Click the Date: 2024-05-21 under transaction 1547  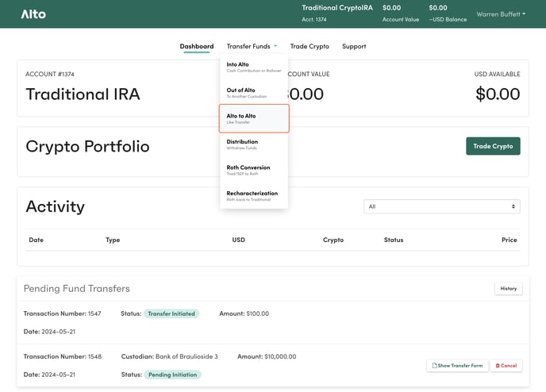point(49,332)
